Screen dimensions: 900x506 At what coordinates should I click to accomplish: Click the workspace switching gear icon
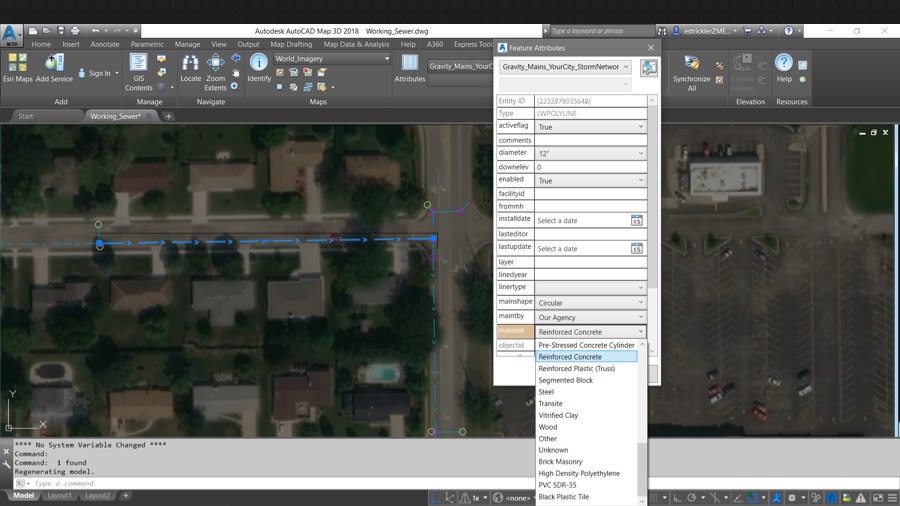click(792, 498)
